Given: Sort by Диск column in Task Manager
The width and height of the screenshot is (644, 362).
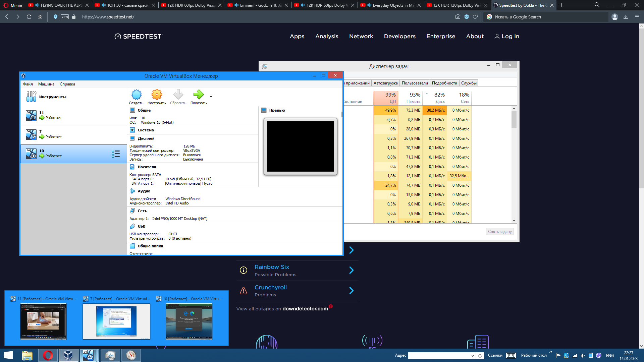Looking at the screenshot, I should point(435,98).
